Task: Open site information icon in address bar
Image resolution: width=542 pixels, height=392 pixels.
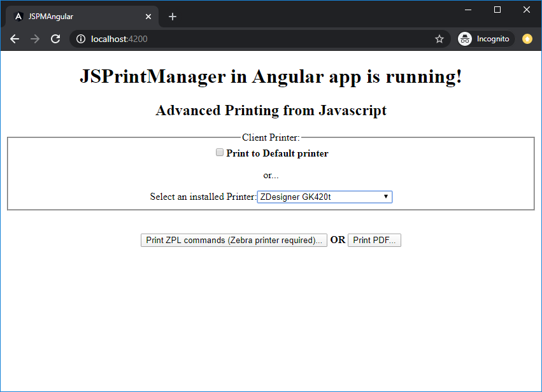Action: tap(81, 39)
